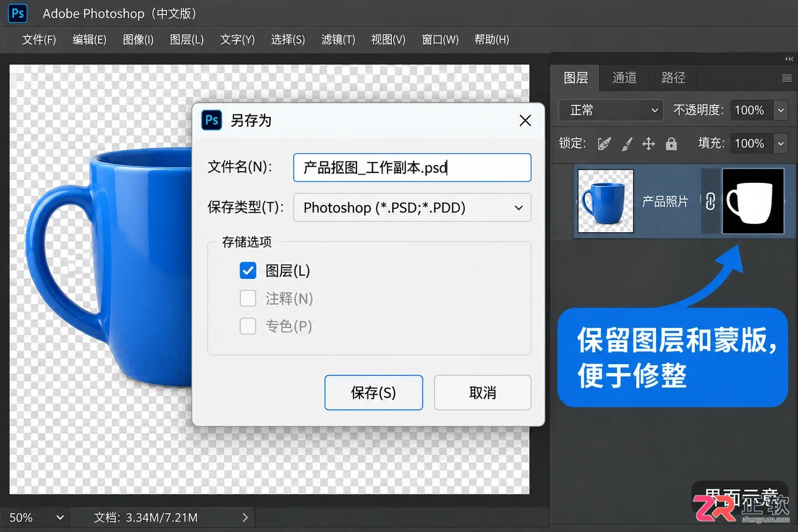Click the 另存为 dialog title
This screenshot has height=532, width=798.
(251, 120)
